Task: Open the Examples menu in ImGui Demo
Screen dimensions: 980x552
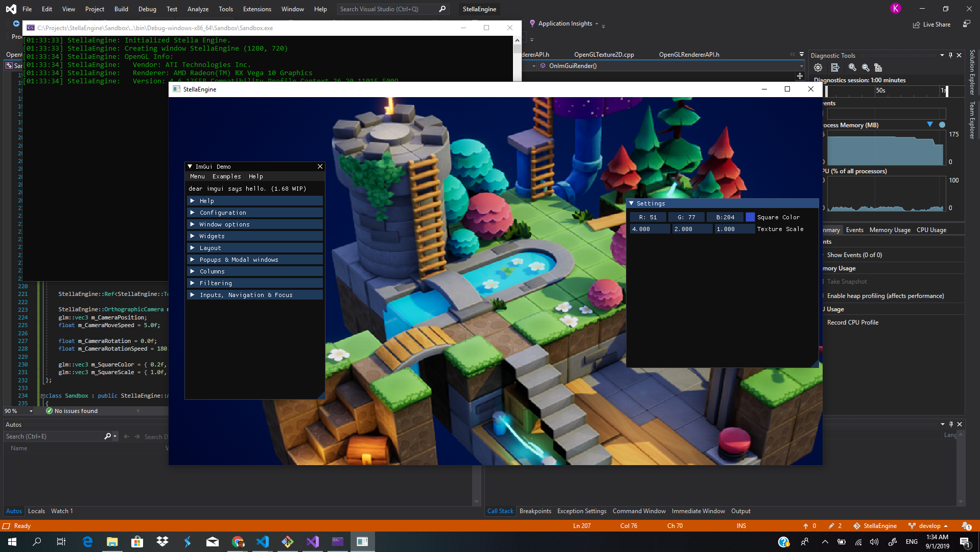Action: click(x=226, y=176)
